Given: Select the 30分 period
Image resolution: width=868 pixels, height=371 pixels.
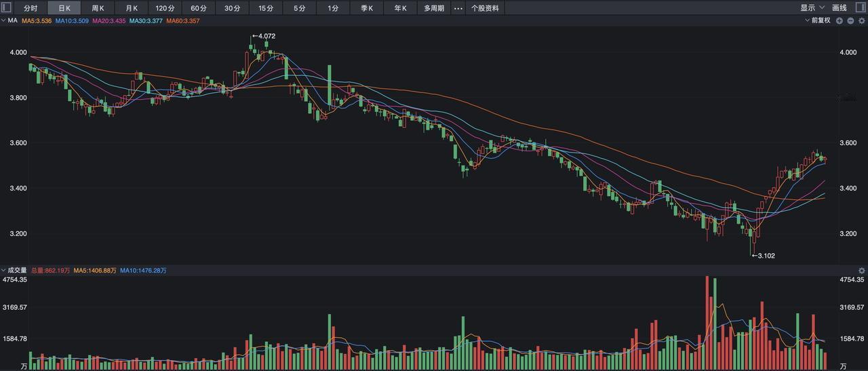Looking at the screenshot, I should (232, 8).
